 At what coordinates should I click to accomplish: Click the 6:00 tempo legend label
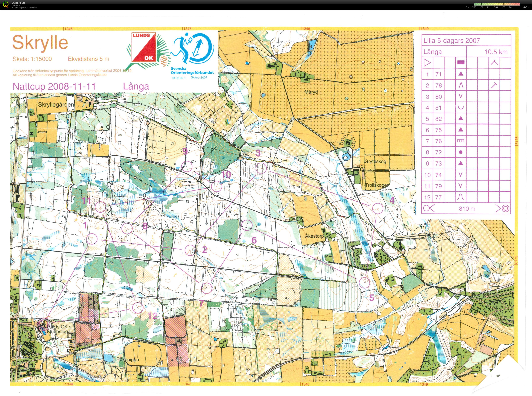coord(510,7)
